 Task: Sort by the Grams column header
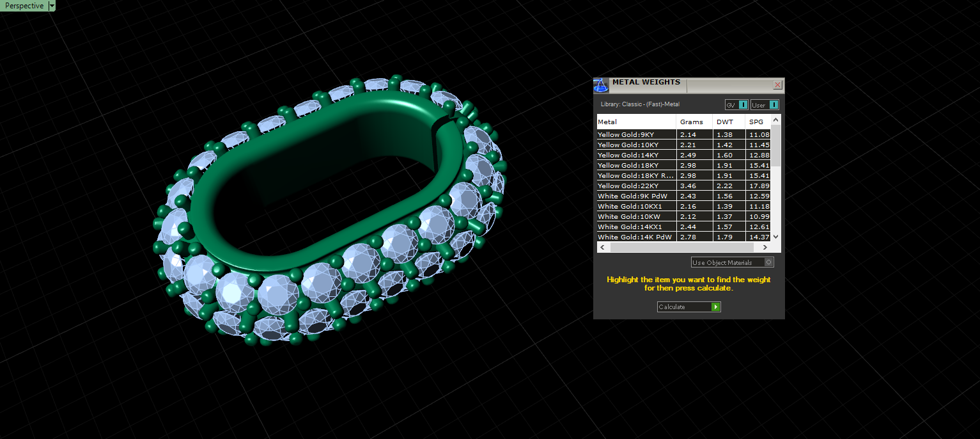[x=694, y=122]
